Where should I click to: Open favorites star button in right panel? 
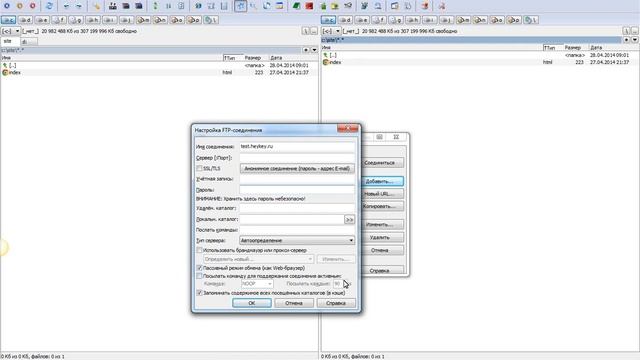pos(626,40)
